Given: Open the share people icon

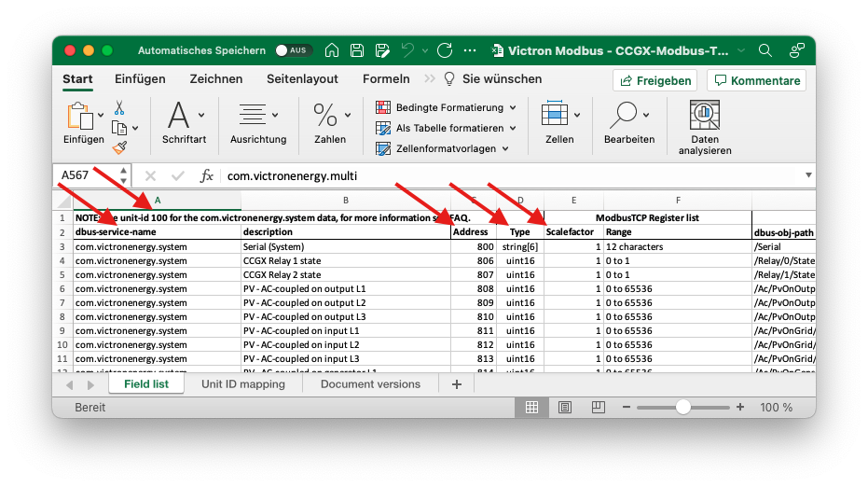Looking at the screenshot, I should 796,50.
